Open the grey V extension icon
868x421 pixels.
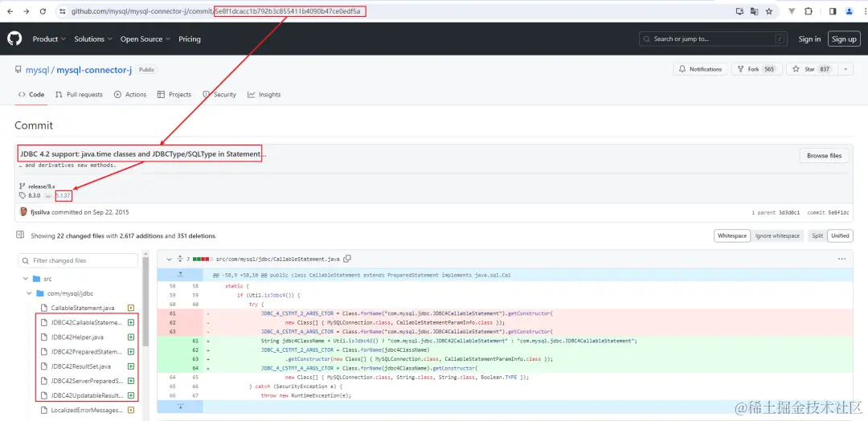(x=792, y=11)
